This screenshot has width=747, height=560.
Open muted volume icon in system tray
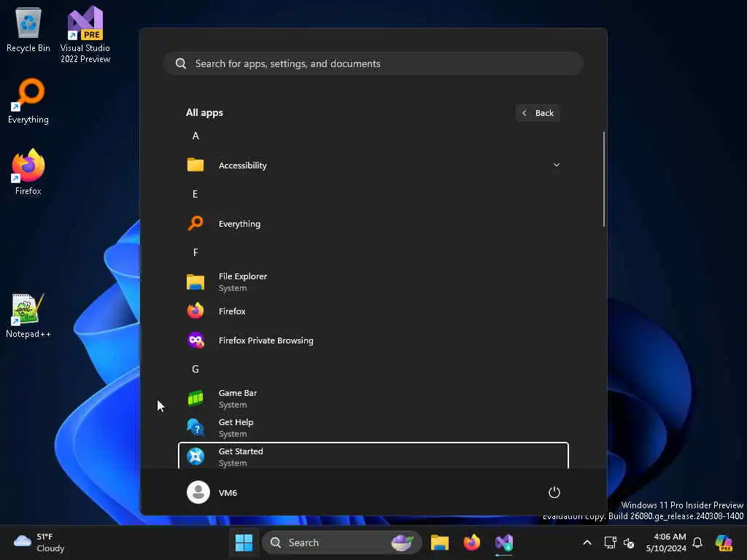[x=629, y=542]
